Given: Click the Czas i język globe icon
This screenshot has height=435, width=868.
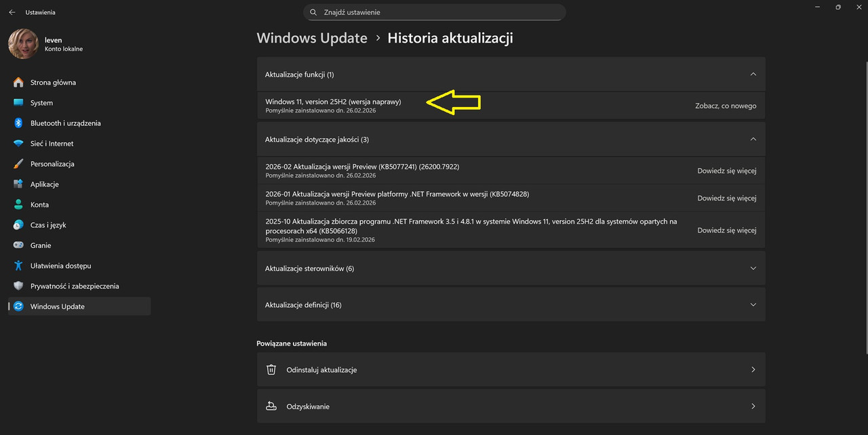Looking at the screenshot, I should click(x=18, y=225).
